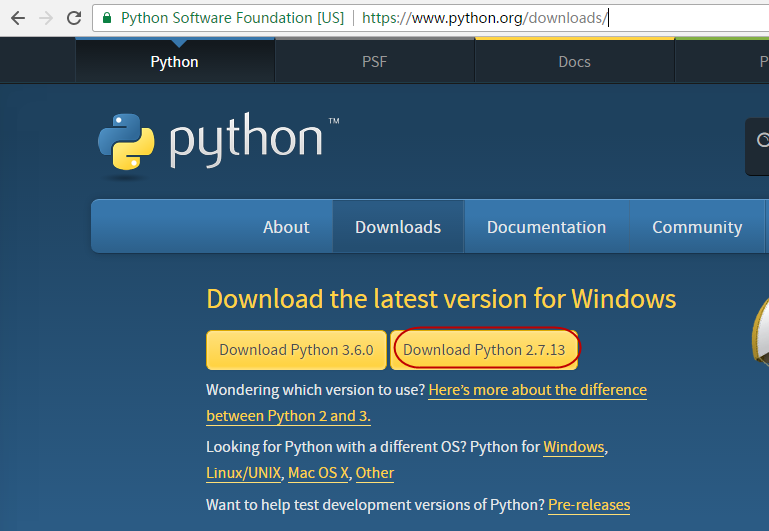Follow the Linux/UNIX link
The image size is (769, 531).
coord(244,473)
